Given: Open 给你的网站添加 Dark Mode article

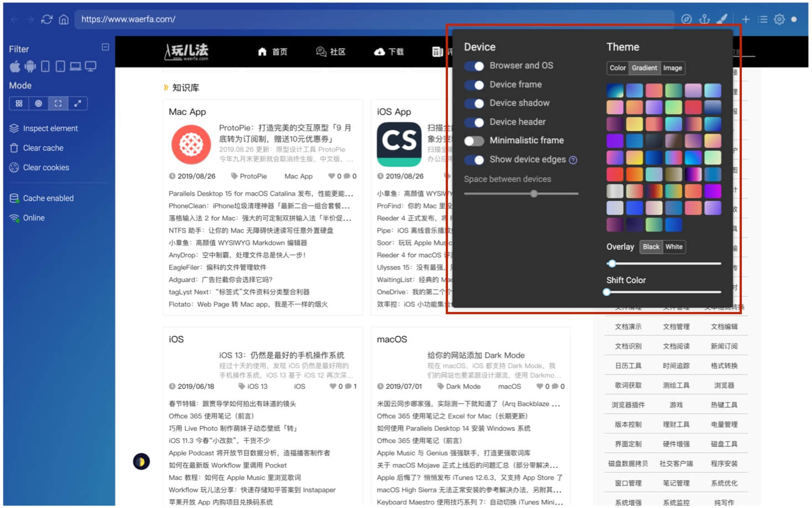Looking at the screenshot, I should (x=476, y=356).
